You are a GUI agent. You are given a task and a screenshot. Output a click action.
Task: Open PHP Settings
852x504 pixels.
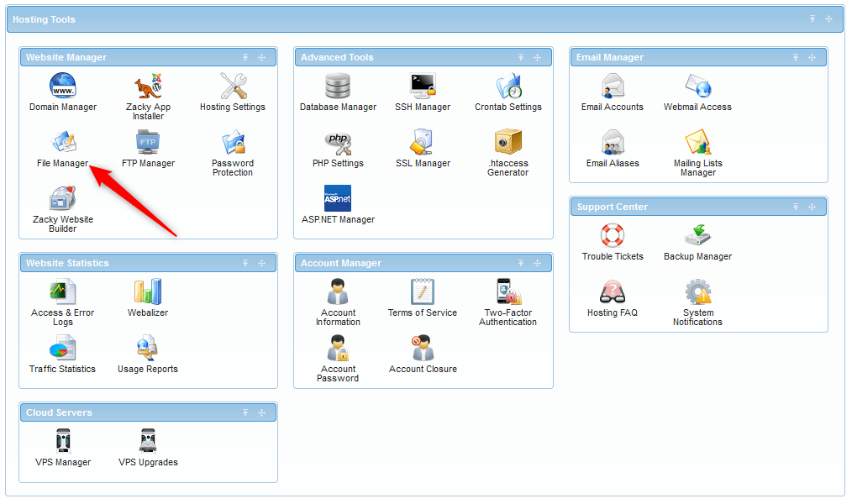coord(338,143)
